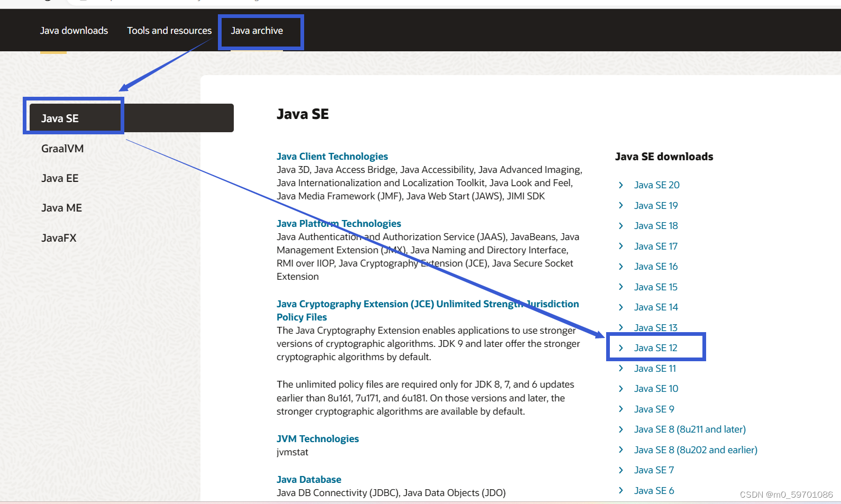Open the Java Client Technologies link
The height and width of the screenshot is (504, 841).
tap(332, 157)
